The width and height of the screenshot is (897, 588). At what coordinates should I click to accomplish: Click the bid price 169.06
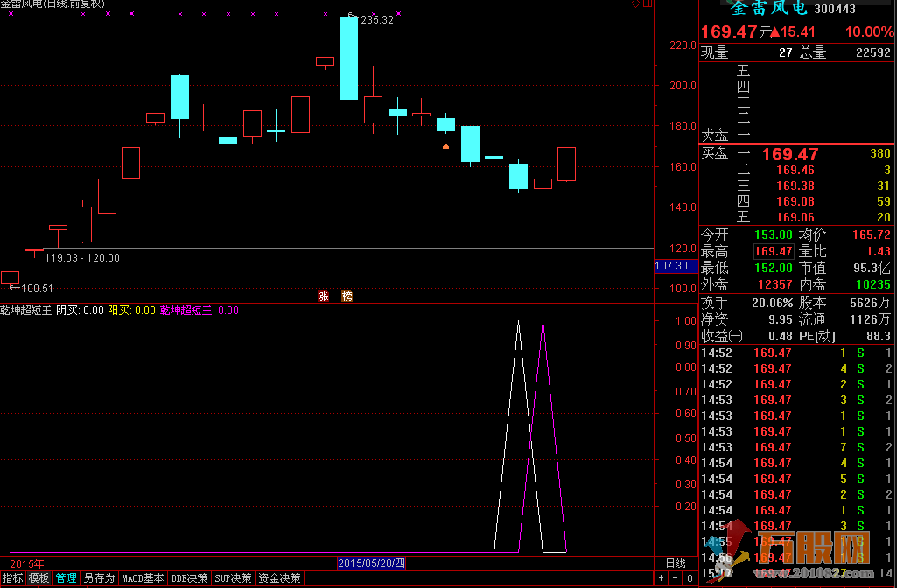[795, 217]
